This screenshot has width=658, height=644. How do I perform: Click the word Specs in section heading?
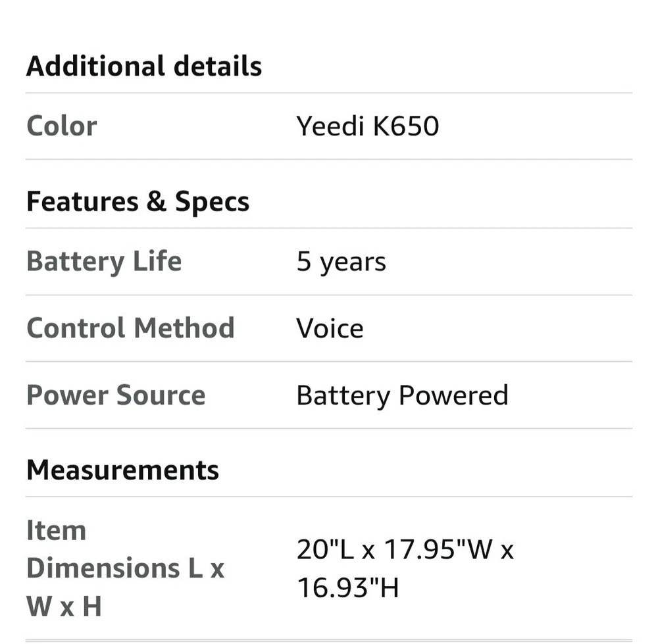212,201
